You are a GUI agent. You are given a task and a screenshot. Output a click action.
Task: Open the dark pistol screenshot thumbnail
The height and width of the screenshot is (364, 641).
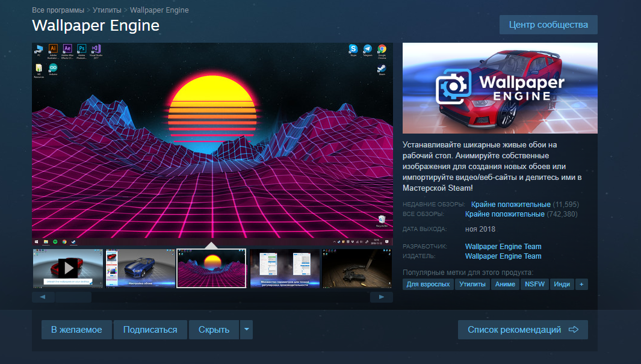tap(357, 268)
